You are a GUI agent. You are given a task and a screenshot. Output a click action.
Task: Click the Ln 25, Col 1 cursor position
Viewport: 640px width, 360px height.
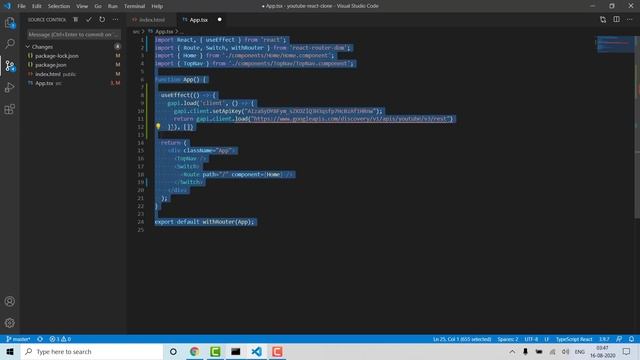[x=462, y=339]
